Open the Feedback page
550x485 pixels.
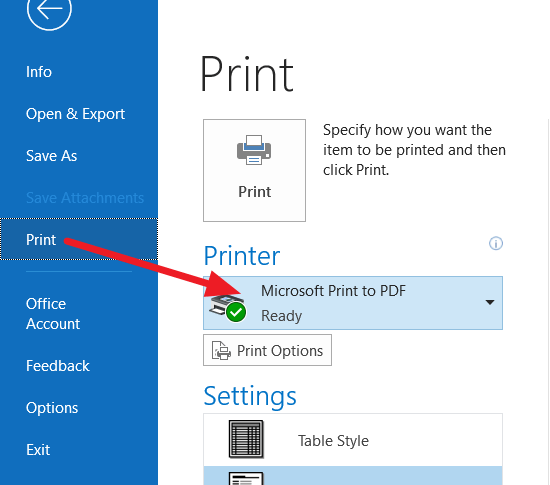click(x=58, y=366)
